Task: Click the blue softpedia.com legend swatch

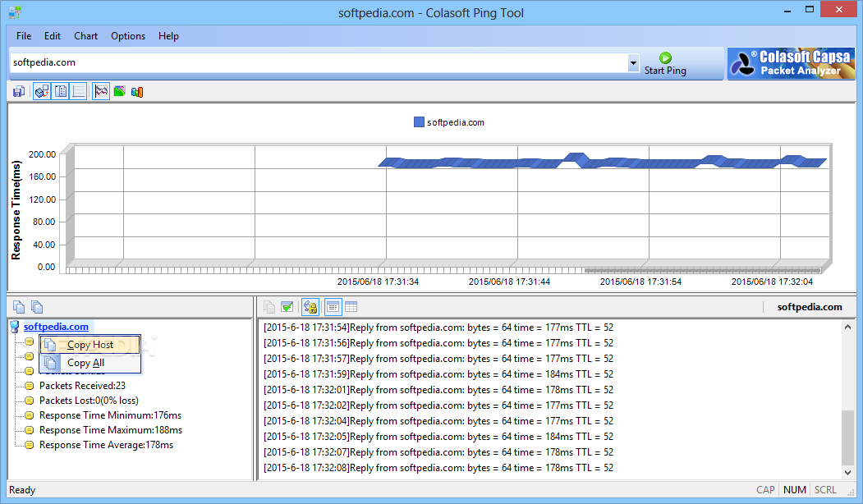Action: point(419,122)
